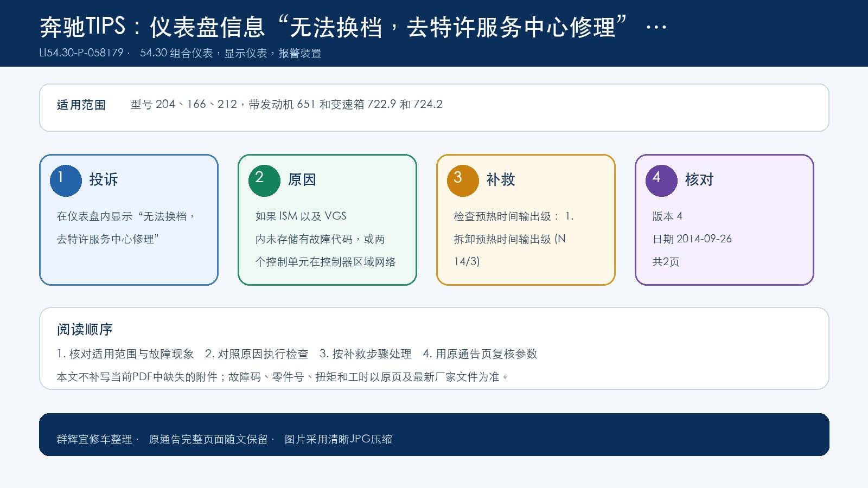868x488 pixels.
Task: Click the main title 奔驰TIPS：仪表盘信息
Action: pyautogui.click(x=152, y=27)
